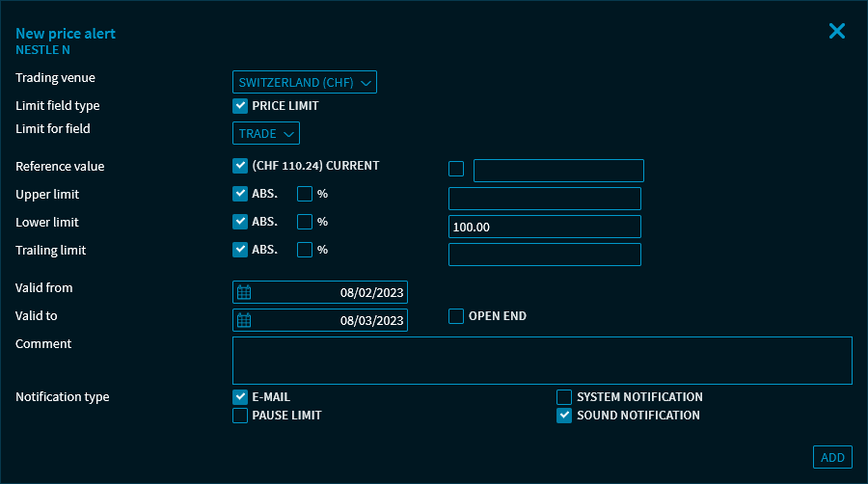Open the TRADE limit field dropdown
This screenshot has width=868, height=484.
point(266,133)
